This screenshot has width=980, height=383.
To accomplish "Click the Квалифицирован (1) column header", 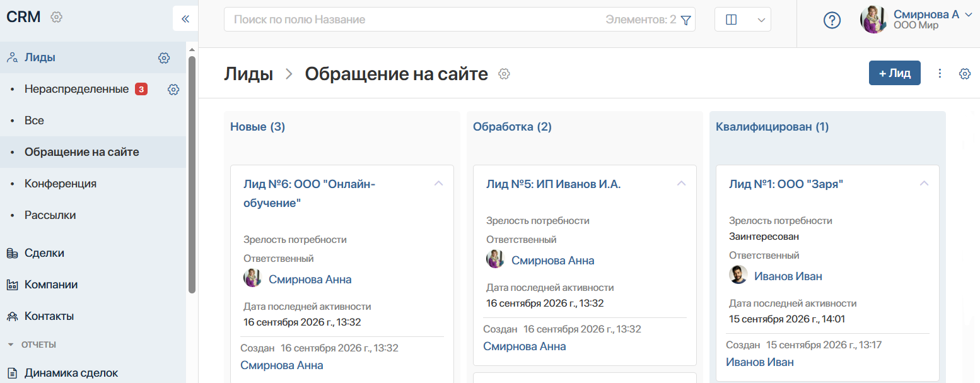I will (x=772, y=127).
